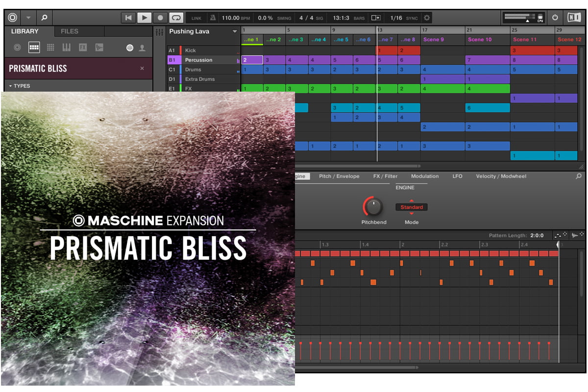This screenshot has height=392, width=588.
Task: Click the pattern editor horizontal scrollbar
Action: pyautogui.click(x=358, y=367)
